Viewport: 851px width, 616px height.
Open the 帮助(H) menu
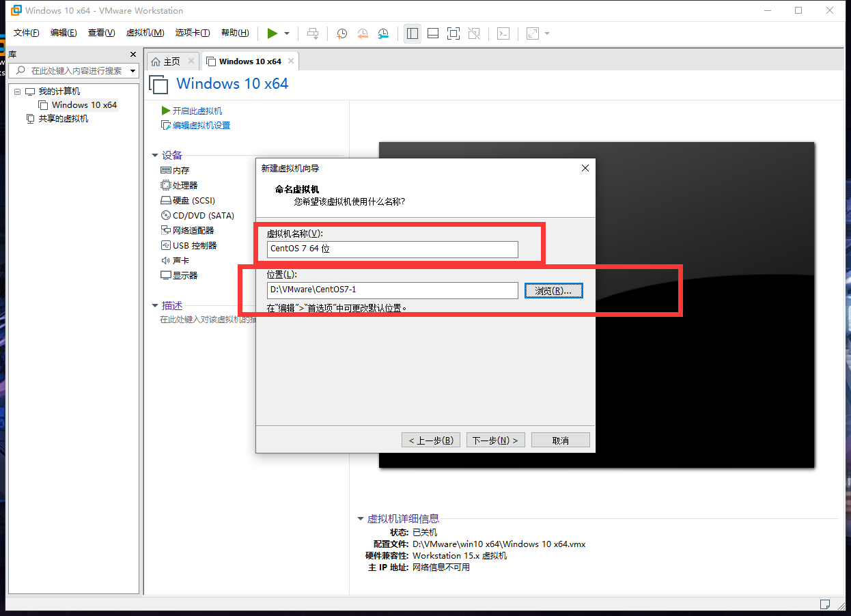(235, 33)
